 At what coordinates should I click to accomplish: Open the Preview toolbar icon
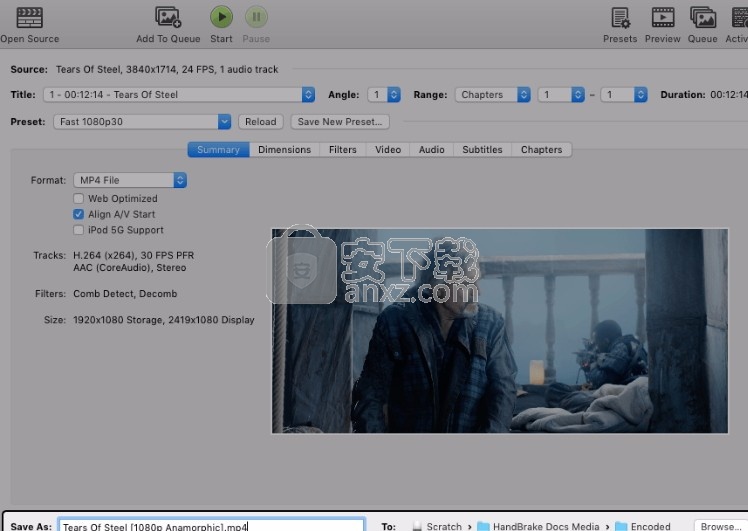663,18
